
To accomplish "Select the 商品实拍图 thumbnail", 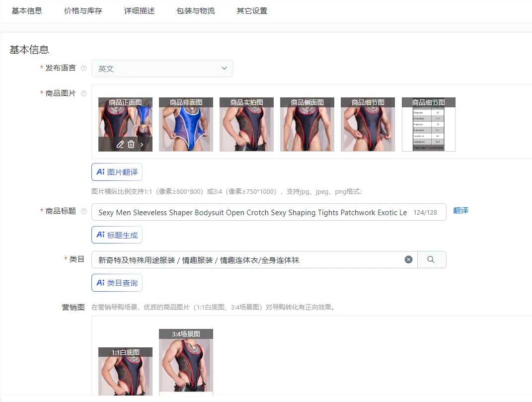I will 247,124.
